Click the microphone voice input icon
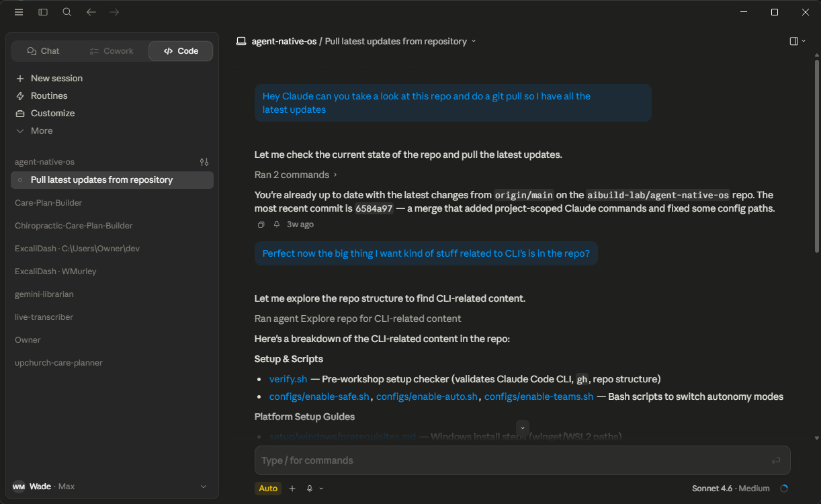 tap(310, 489)
